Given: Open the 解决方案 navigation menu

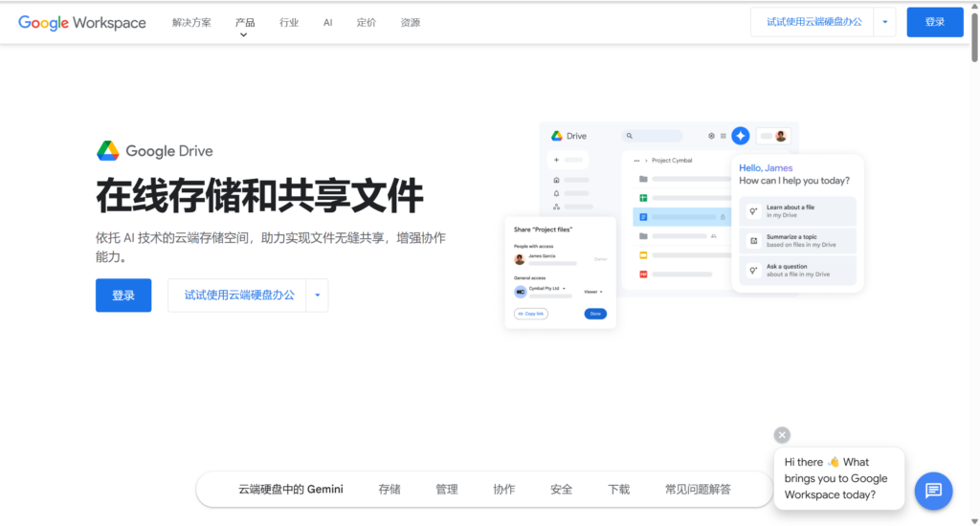Looking at the screenshot, I should (191, 22).
